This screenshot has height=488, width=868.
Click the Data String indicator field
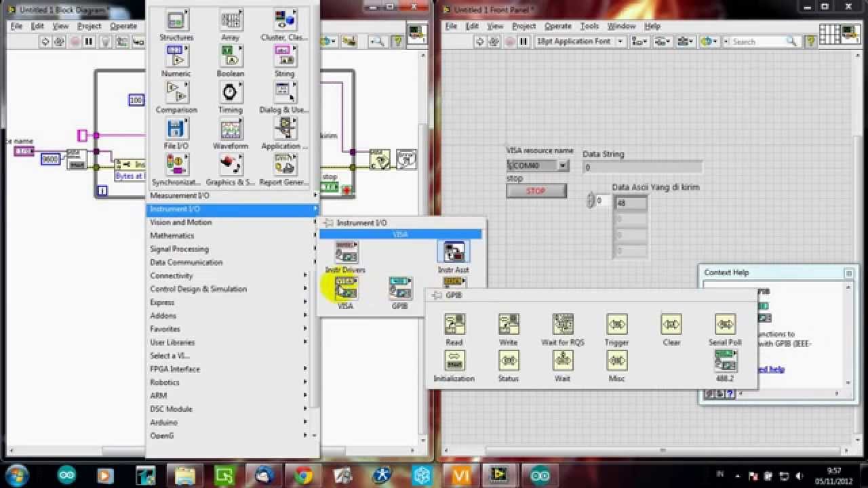pos(642,167)
